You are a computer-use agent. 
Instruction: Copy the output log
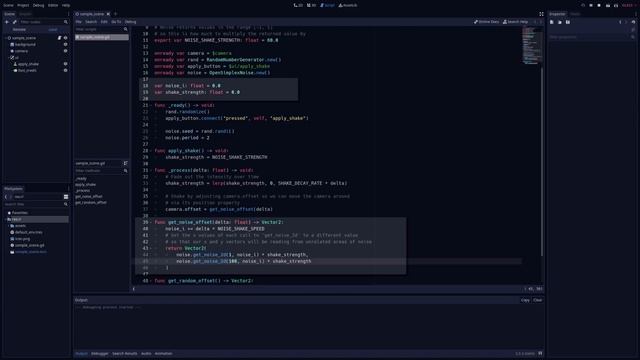[x=525, y=300]
